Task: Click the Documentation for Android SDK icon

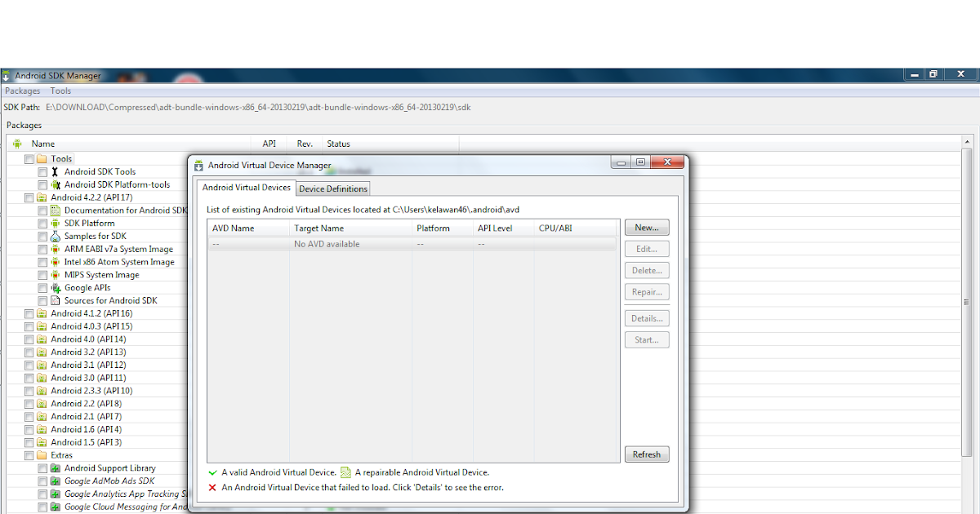Action: [55, 210]
